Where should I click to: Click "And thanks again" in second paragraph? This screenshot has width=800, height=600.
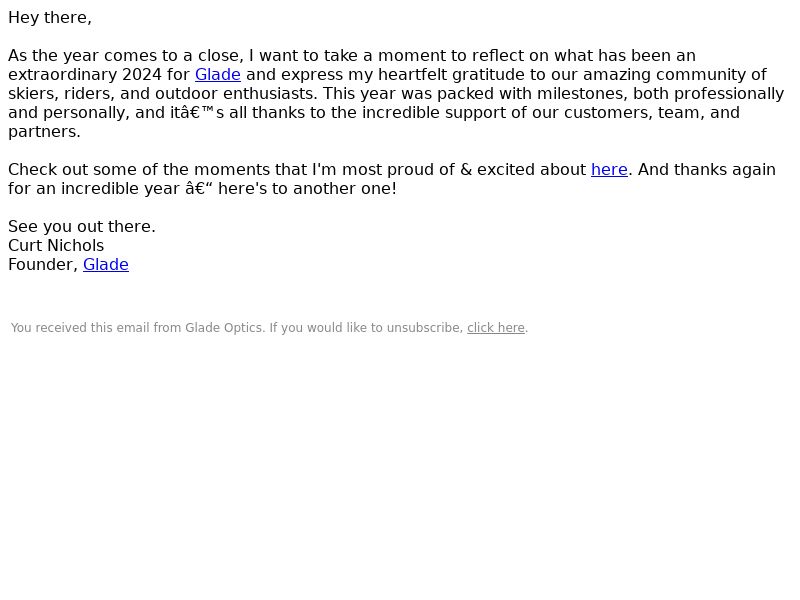707,169
